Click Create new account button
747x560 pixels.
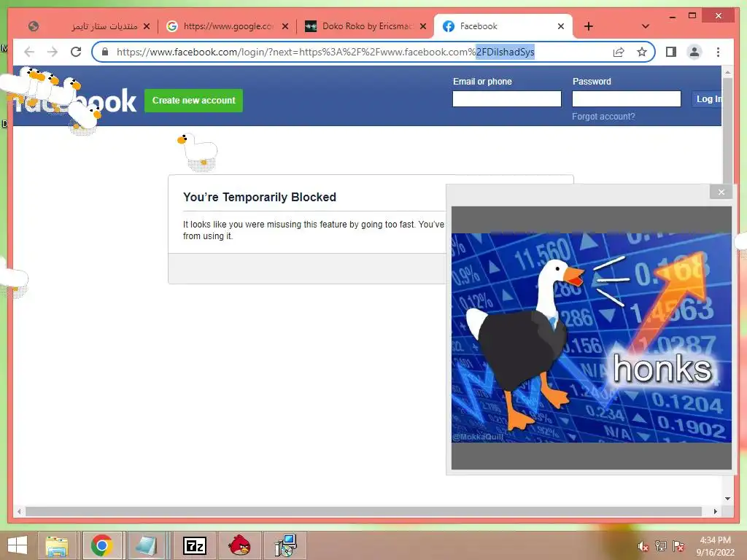[x=193, y=101]
